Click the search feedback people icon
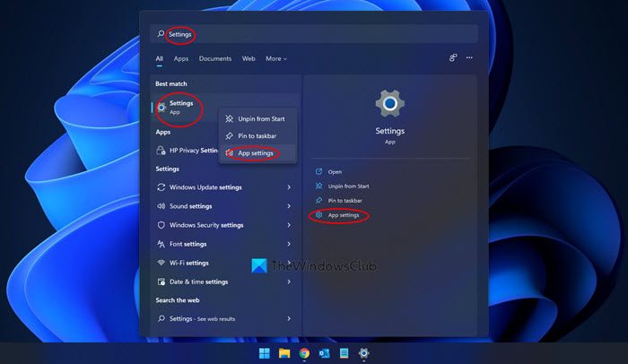 [453, 57]
